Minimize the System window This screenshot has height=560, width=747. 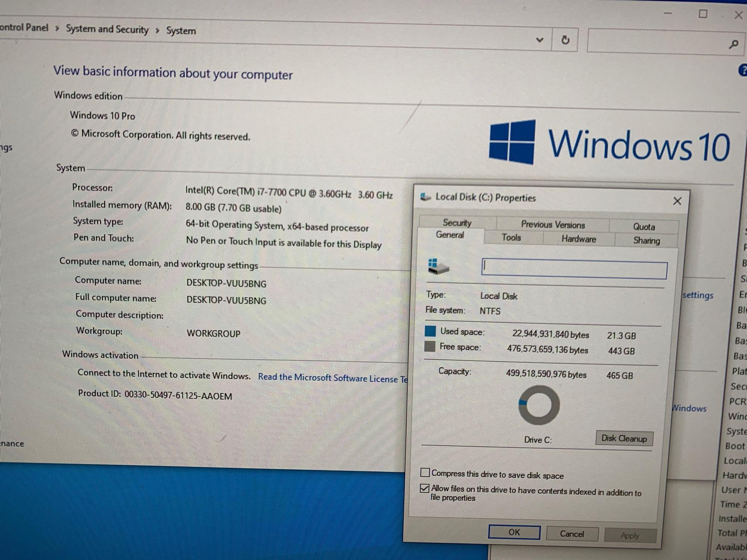coord(668,13)
